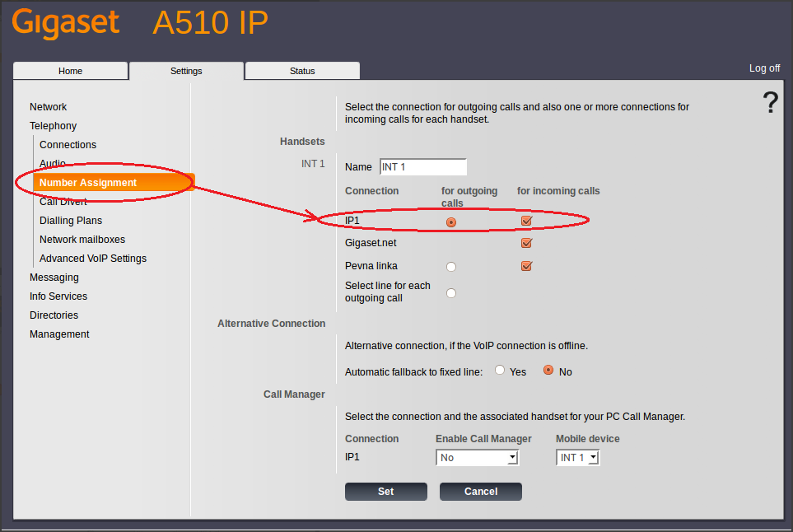Enable automatic fallback with Yes option
Image resolution: width=793 pixels, height=532 pixels.
point(500,371)
